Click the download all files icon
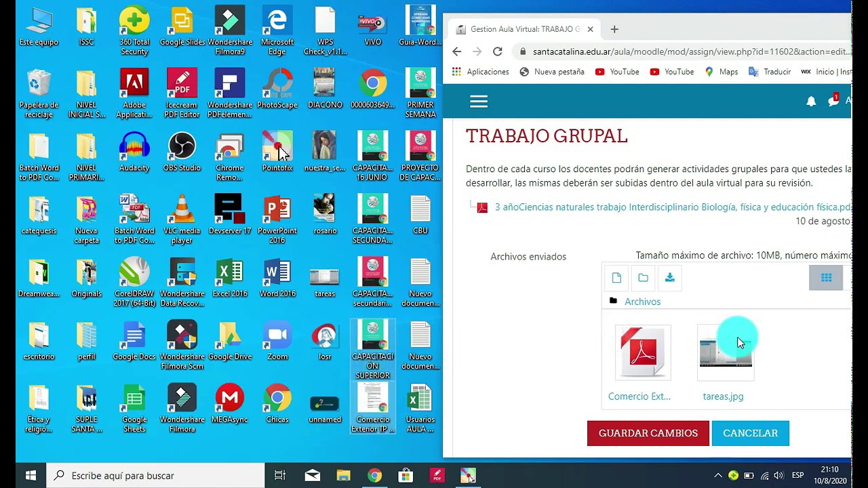 [669, 278]
